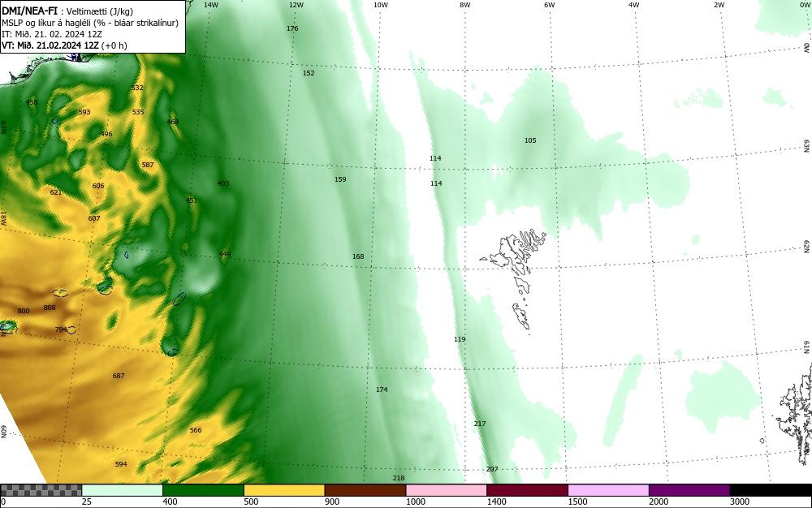The width and height of the screenshot is (812, 508).
Task: Select the map value "532"
Action: click(137, 88)
